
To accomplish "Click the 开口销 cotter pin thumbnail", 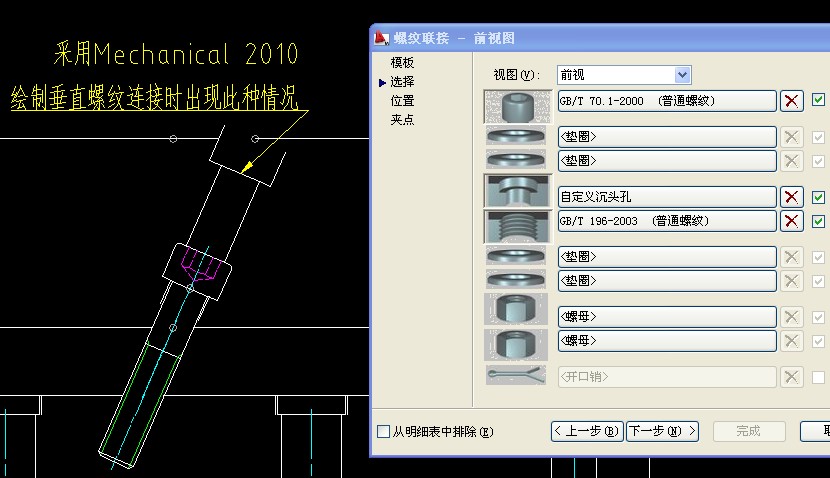I will 516,375.
